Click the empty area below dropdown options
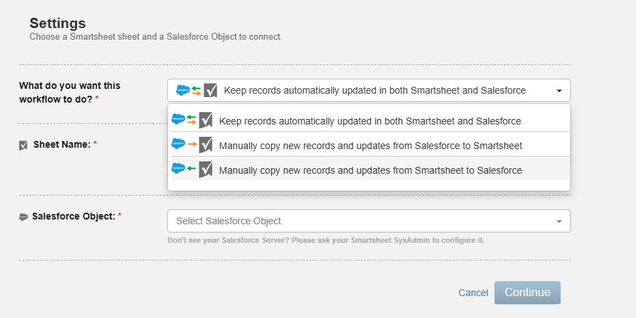 point(369,185)
